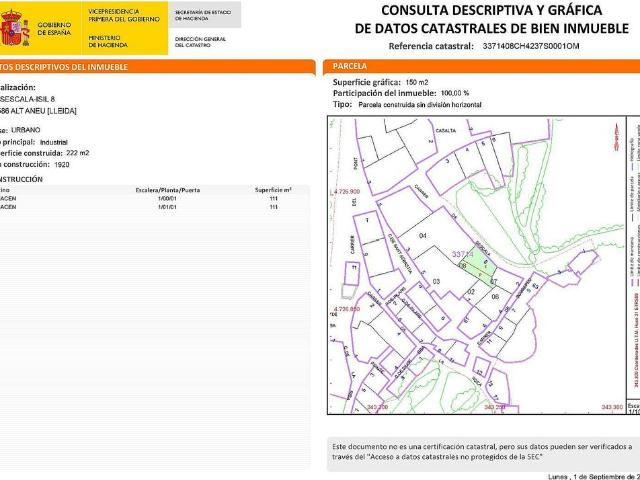This screenshot has width=640, height=480.
Task: Click parcel label 06 on the map
Action: 496,296
